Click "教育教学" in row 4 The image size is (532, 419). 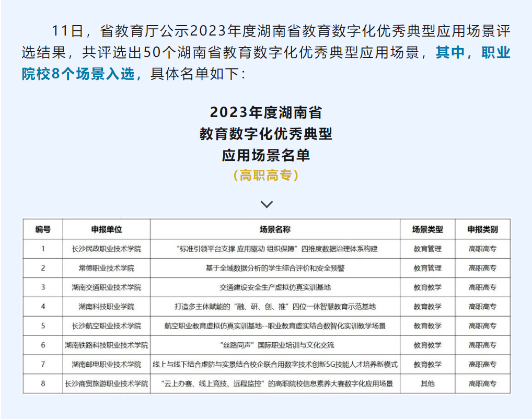(x=427, y=307)
